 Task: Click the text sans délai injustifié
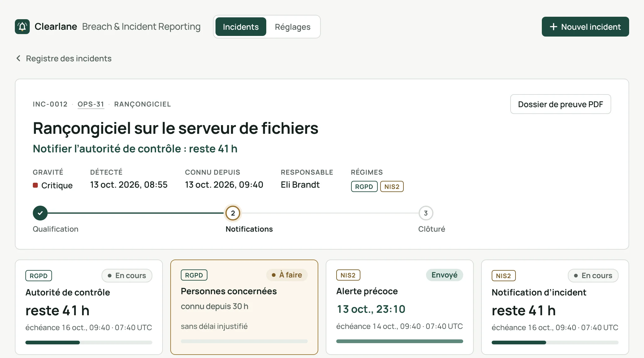[x=214, y=326]
